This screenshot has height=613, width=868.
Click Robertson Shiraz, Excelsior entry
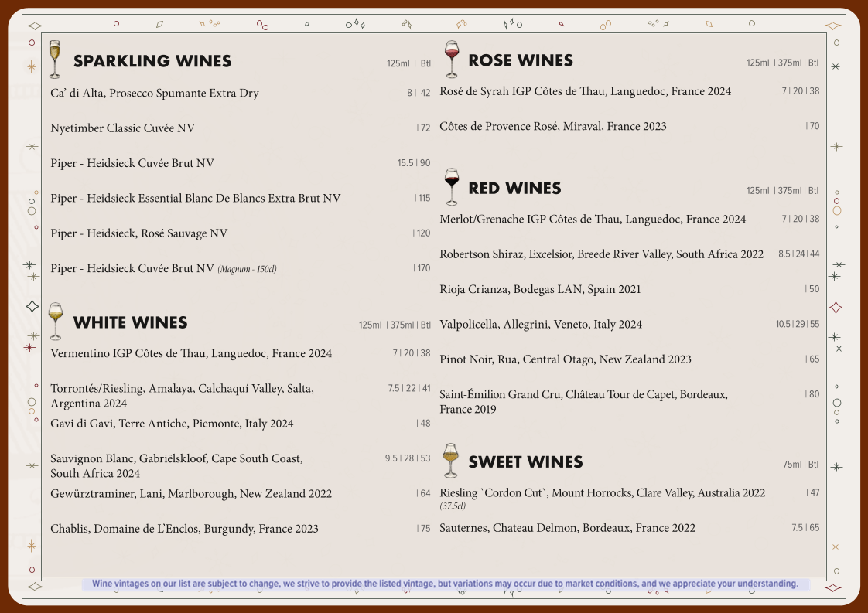(602, 254)
